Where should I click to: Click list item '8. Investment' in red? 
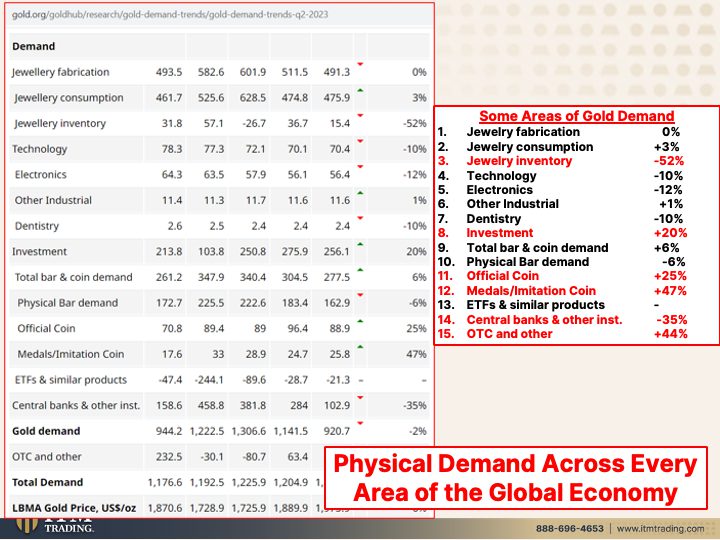[562, 233]
